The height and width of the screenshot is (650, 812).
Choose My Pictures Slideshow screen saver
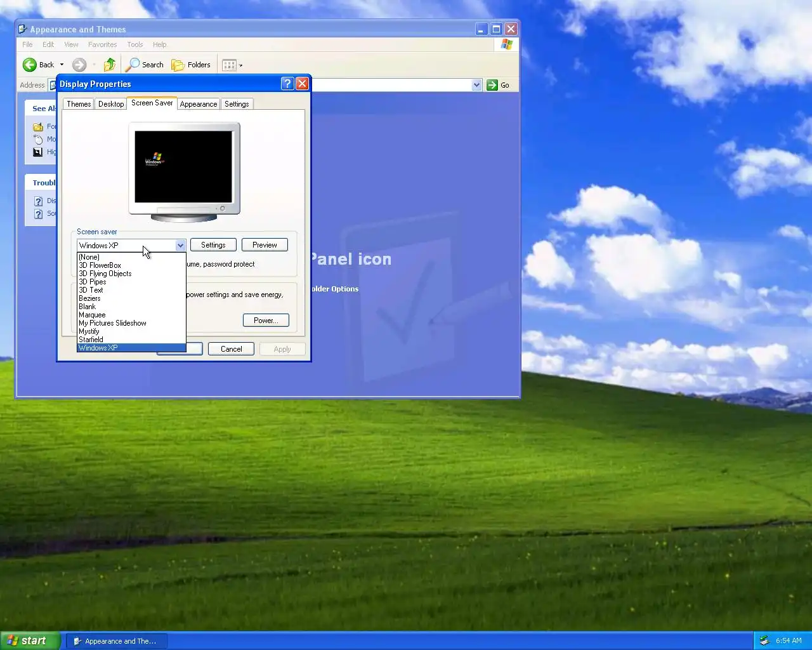131,323
